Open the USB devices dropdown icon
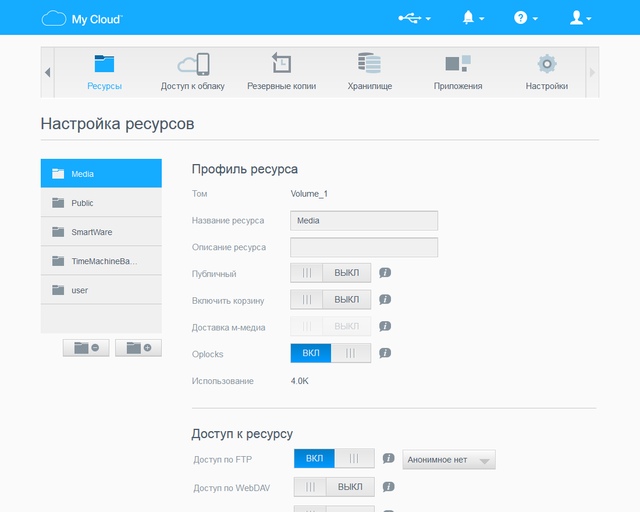Screen dimensions: 640x512 tap(414, 18)
